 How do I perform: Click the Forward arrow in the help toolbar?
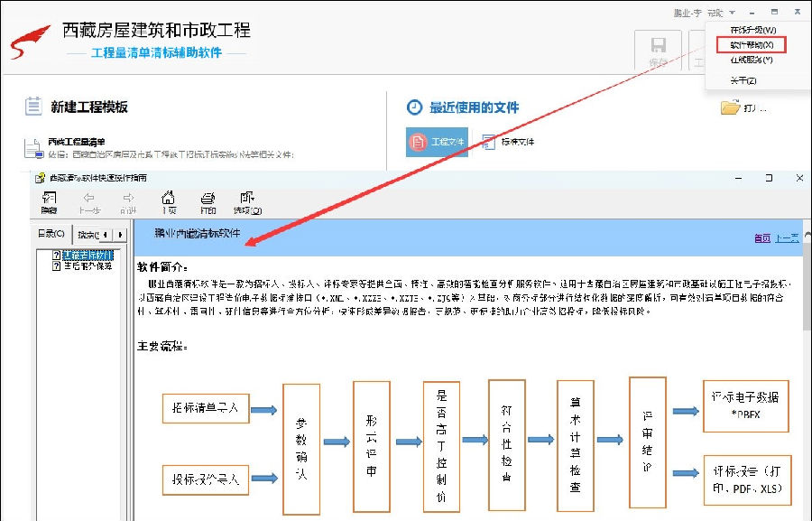coord(128,200)
